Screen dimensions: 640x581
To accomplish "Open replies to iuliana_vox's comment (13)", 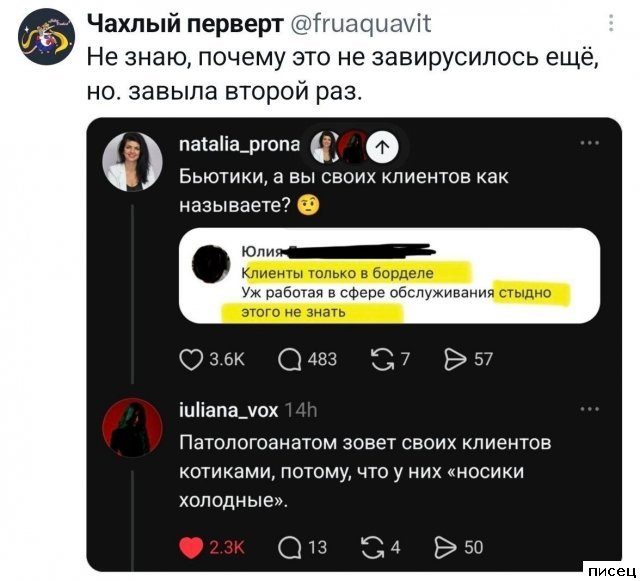I will coord(289,548).
